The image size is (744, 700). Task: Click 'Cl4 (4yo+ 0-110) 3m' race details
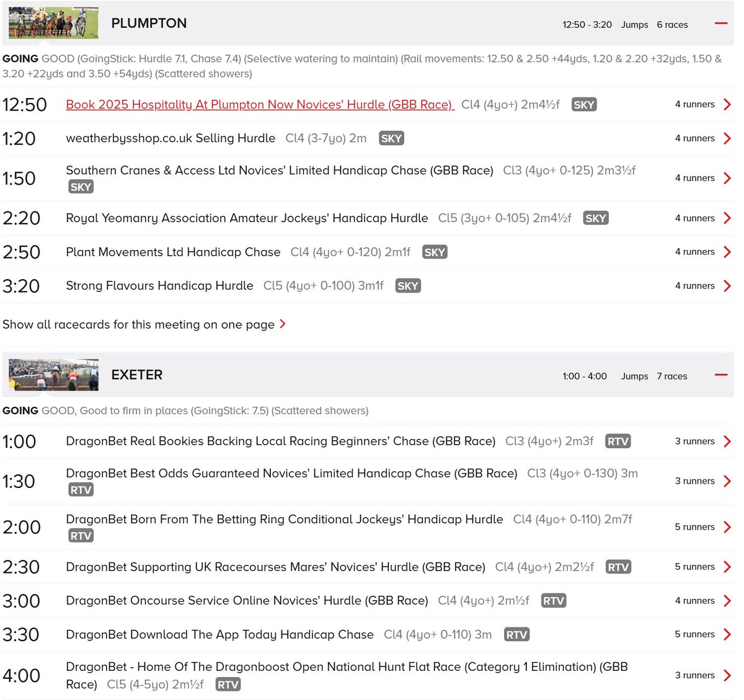point(438,635)
